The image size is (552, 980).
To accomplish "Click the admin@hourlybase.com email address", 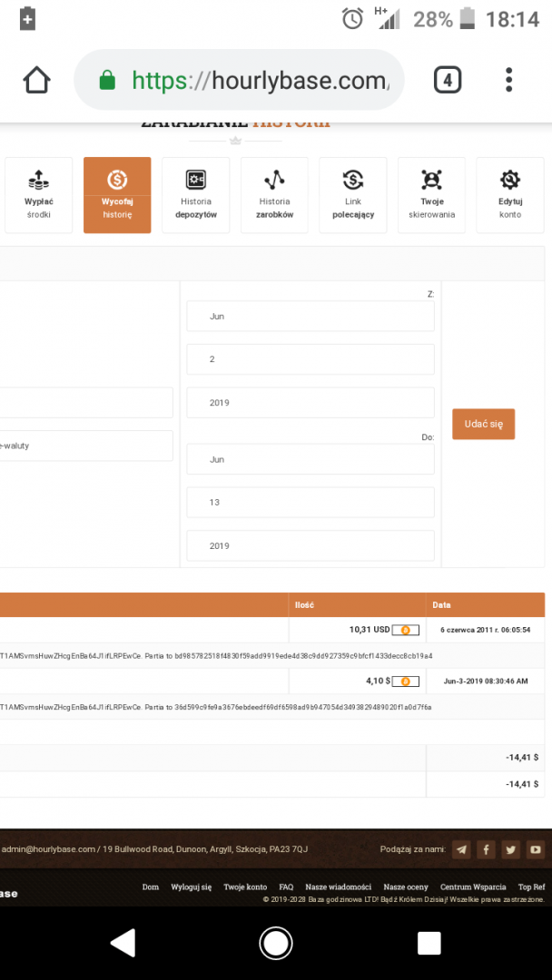I will coord(48,849).
